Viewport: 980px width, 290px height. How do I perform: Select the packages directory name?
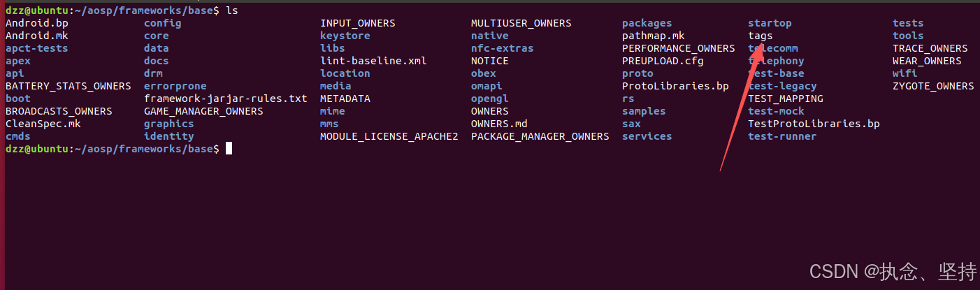point(647,23)
